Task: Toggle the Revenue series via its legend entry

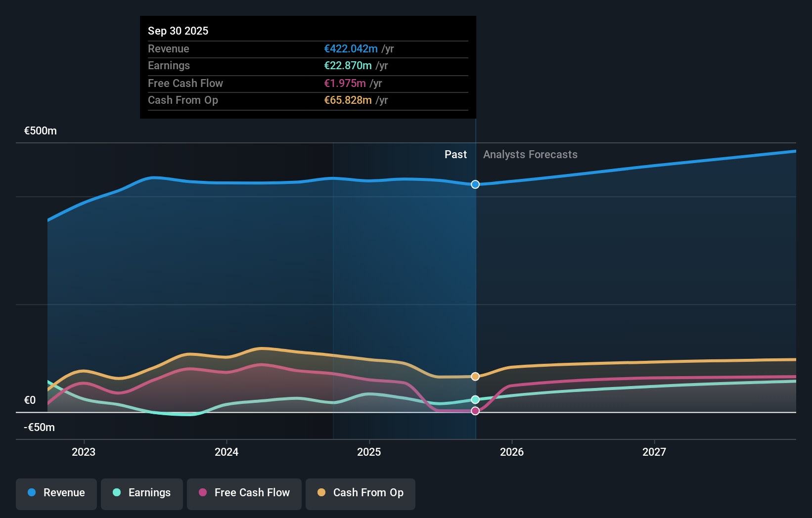Action: pos(56,493)
